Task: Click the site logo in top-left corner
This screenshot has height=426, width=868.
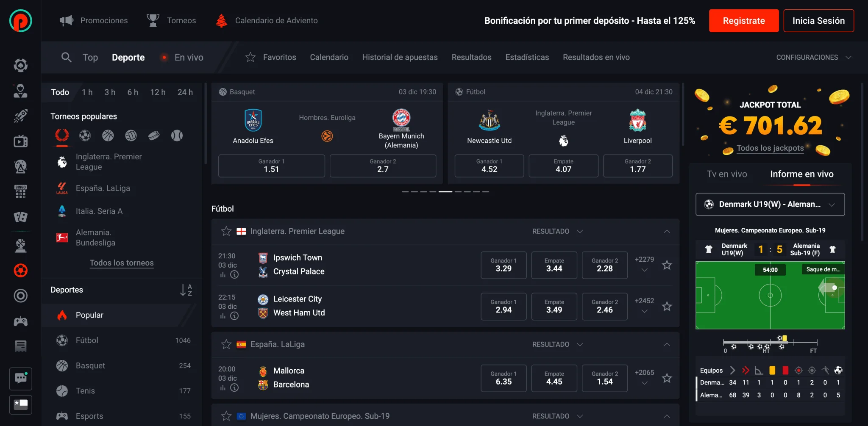Action: [20, 20]
